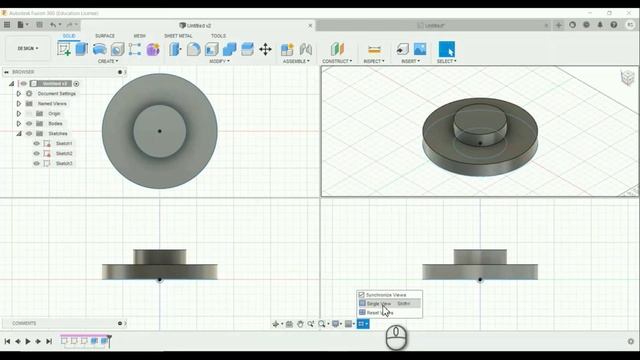This screenshot has width=640, height=360.
Task: Pick the Combine tool
Action: pyautogui.click(x=229, y=49)
